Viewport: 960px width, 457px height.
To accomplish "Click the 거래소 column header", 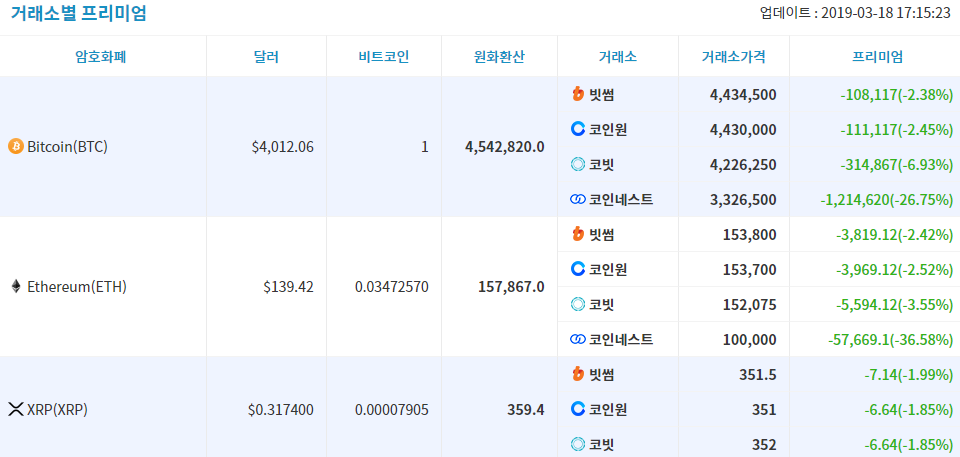I will click(618, 57).
